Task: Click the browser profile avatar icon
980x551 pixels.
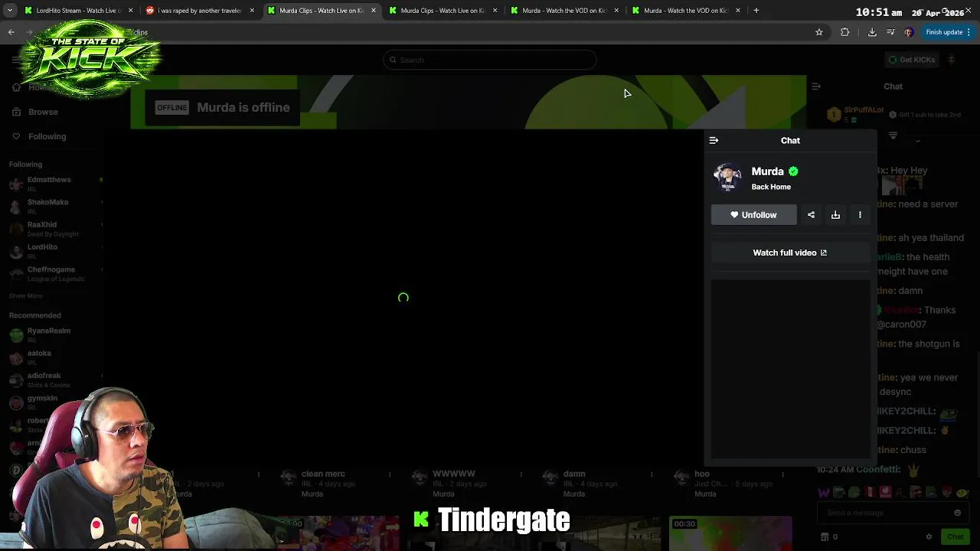Action: coord(909,32)
